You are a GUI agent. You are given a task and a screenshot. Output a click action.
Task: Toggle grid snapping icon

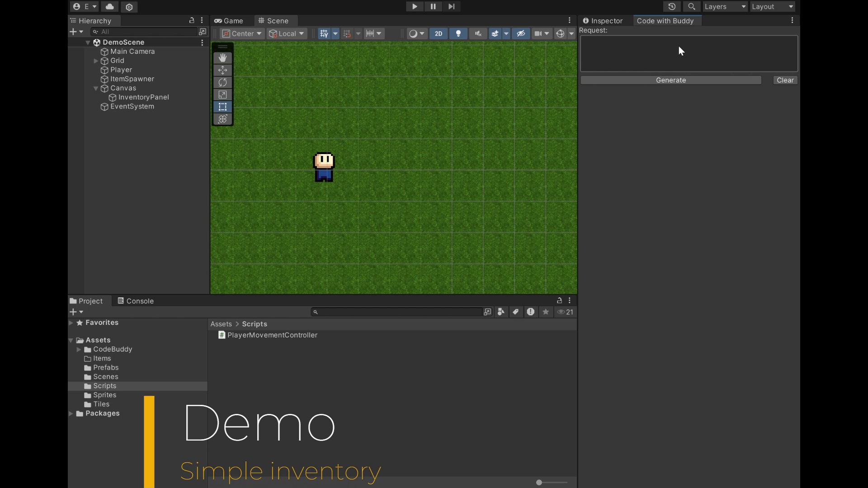[x=347, y=34]
